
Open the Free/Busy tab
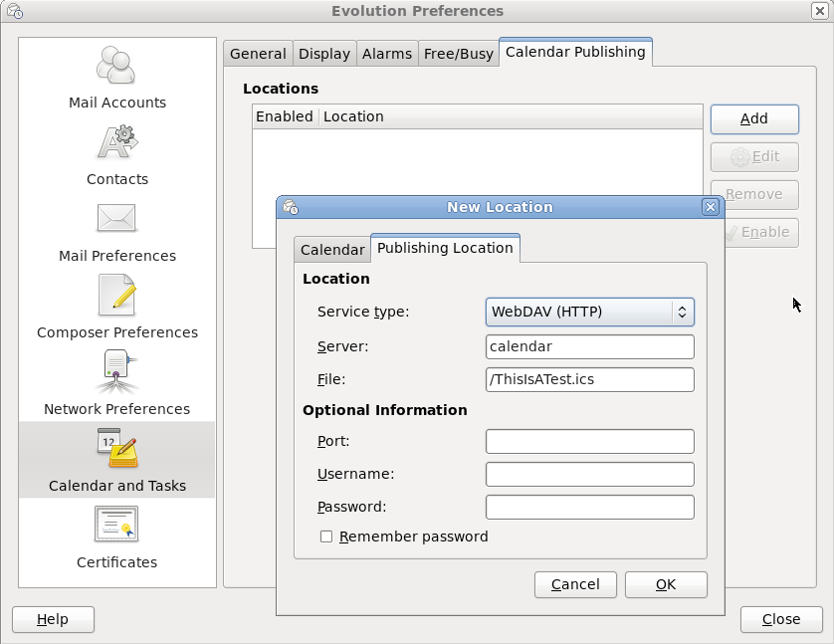coord(459,54)
